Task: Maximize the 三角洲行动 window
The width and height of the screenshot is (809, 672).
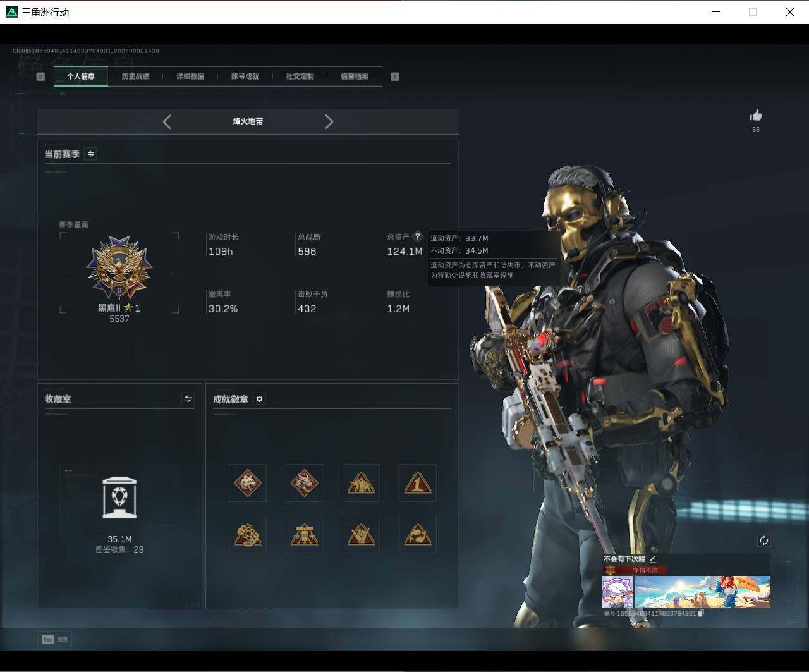Action: click(753, 12)
